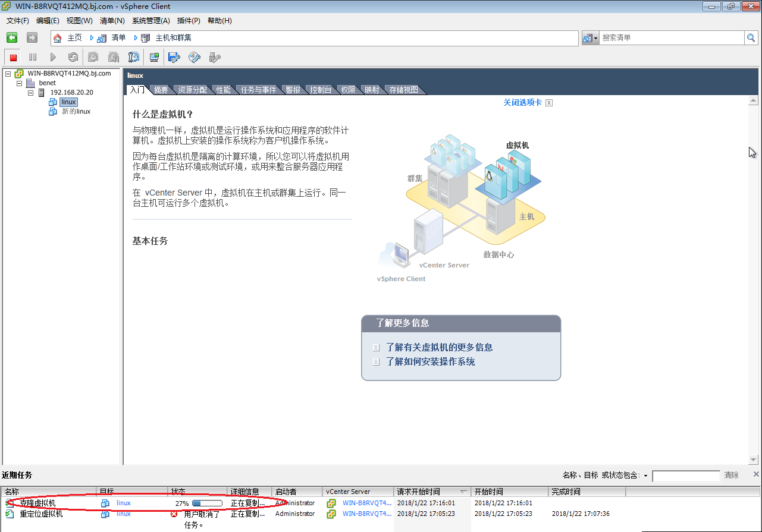This screenshot has width=762, height=532.
Task: Click the search magnifier button
Action: pyautogui.click(x=751, y=37)
